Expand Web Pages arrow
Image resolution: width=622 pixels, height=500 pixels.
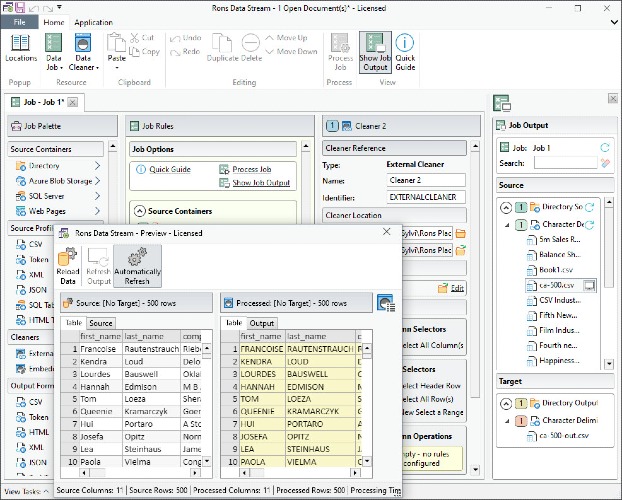click(98, 211)
